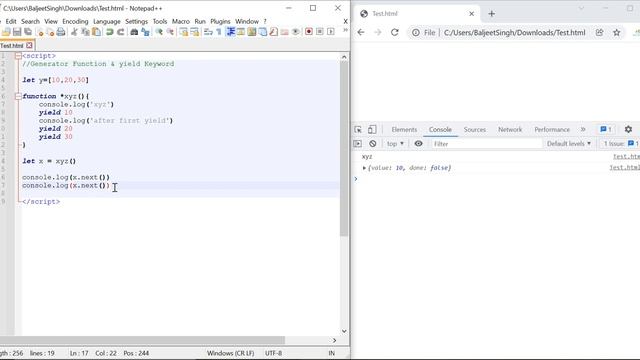The width and height of the screenshot is (640, 360).
Task: Open the Edit menu
Action: point(11,21)
